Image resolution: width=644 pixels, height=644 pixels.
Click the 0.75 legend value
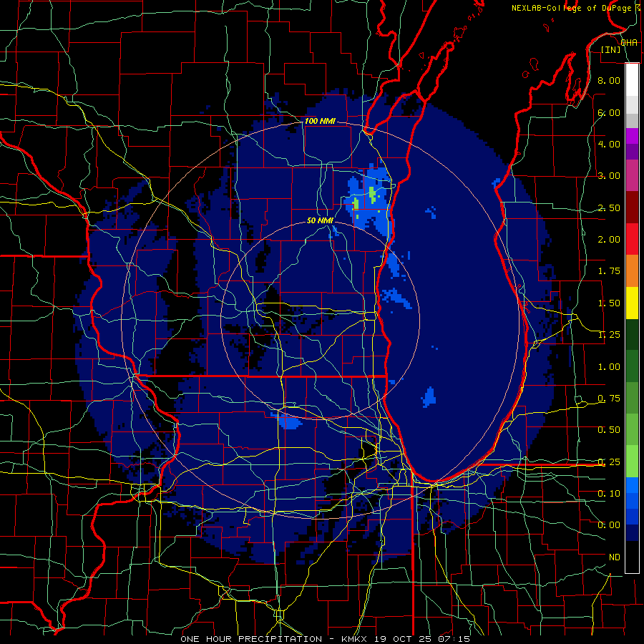(x=609, y=399)
